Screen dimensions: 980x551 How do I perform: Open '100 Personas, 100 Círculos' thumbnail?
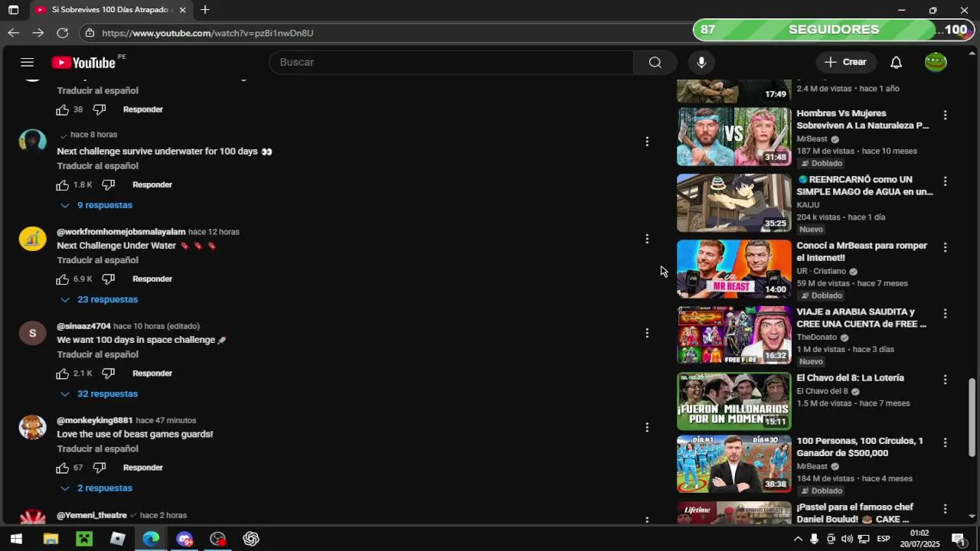734,465
